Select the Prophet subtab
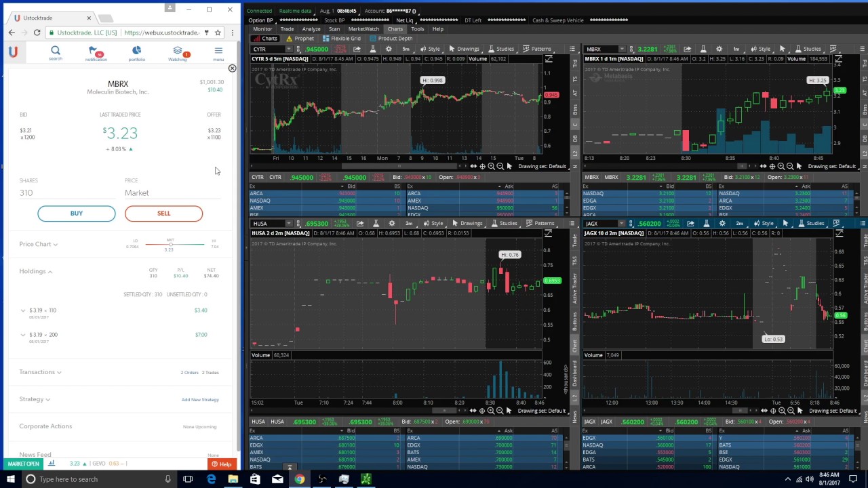The height and width of the screenshot is (488, 868). [x=300, y=39]
